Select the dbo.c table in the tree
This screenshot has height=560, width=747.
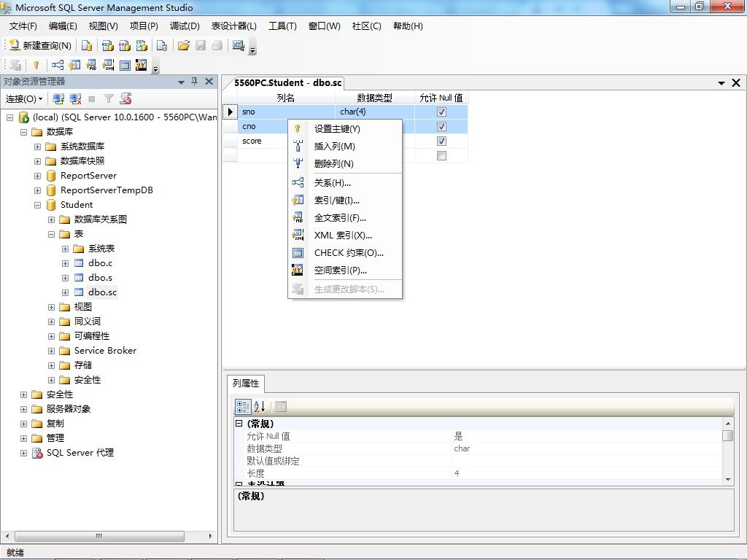(100, 262)
